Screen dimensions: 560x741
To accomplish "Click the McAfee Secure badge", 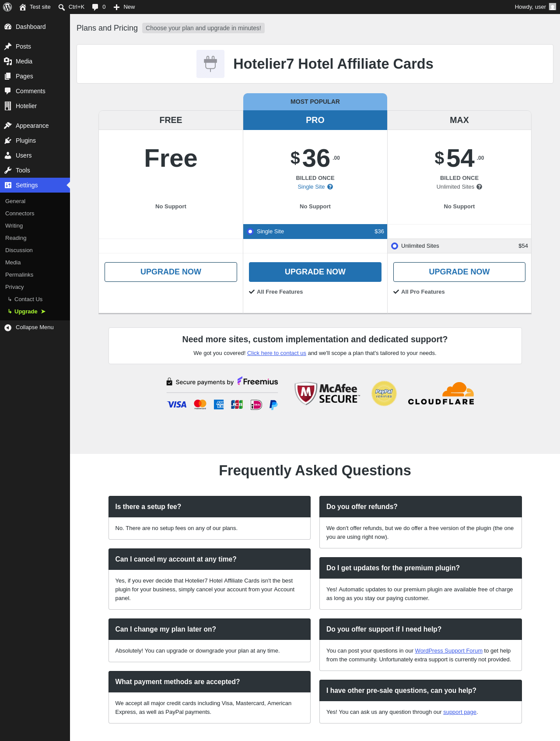I will click(327, 393).
